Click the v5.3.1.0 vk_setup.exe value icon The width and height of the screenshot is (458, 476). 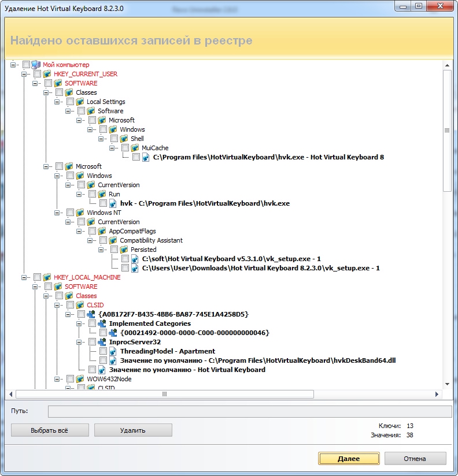tap(135, 259)
